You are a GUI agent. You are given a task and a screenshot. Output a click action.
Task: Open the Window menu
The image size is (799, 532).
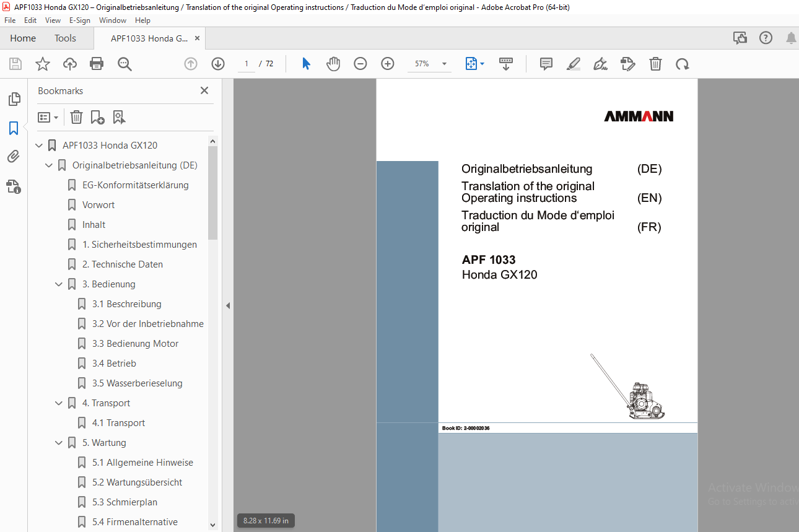(113, 20)
